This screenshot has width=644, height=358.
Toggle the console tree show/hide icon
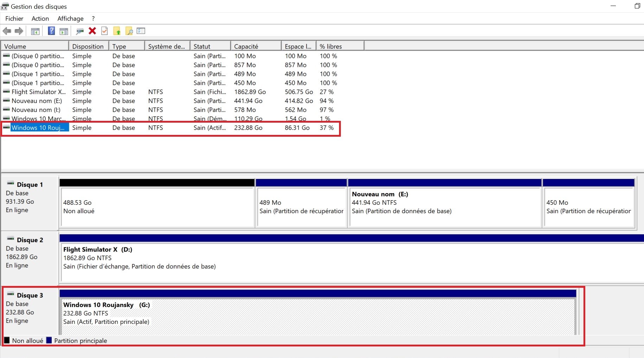[35, 31]
